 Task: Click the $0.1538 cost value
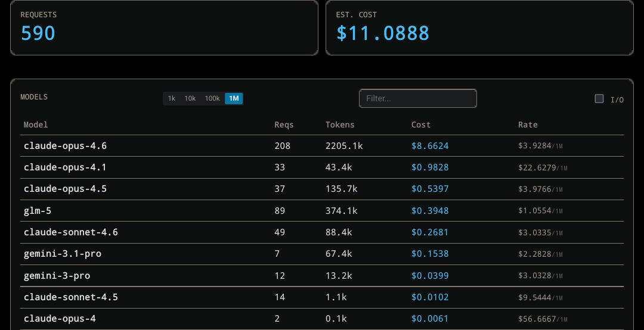coord(430,254)
